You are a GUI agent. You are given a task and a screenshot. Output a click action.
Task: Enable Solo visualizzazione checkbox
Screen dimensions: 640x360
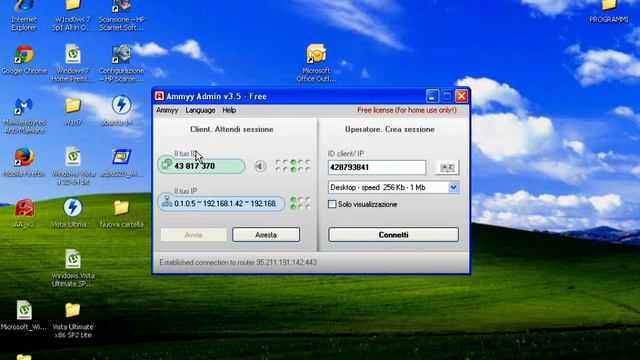point(332,204)
